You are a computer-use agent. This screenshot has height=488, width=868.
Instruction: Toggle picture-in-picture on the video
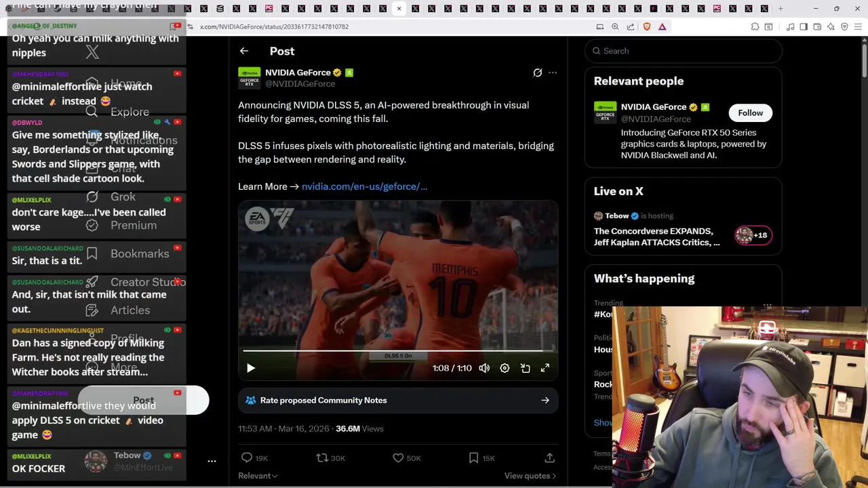pos(525,368)
